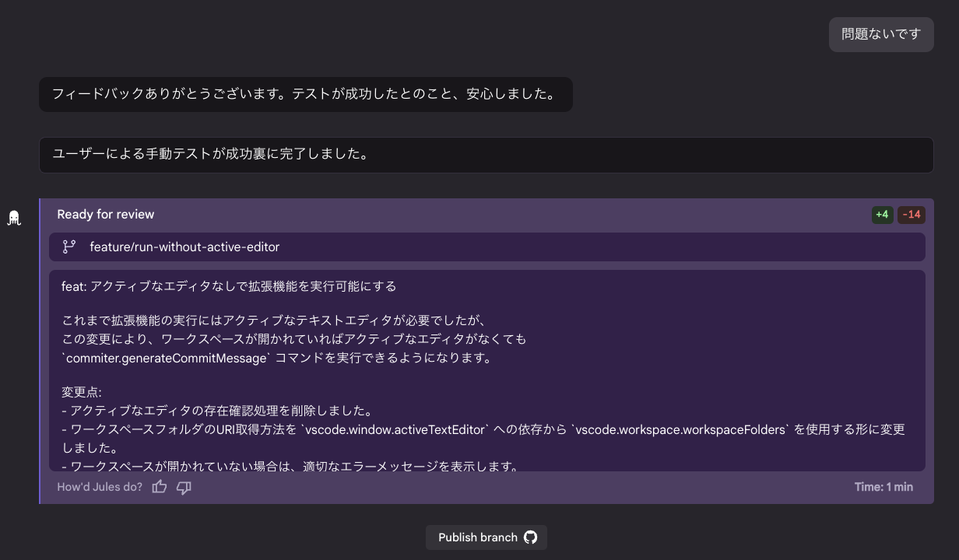Click the Jules octopus icon in the sidebar
959x560 pixels.
(x=14, y=218)
